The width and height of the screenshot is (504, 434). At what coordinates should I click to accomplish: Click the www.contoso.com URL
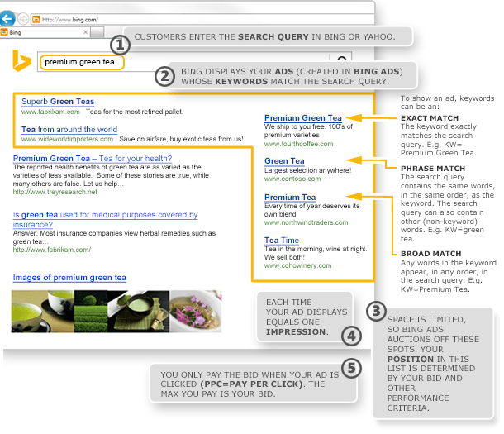(292, 179)
